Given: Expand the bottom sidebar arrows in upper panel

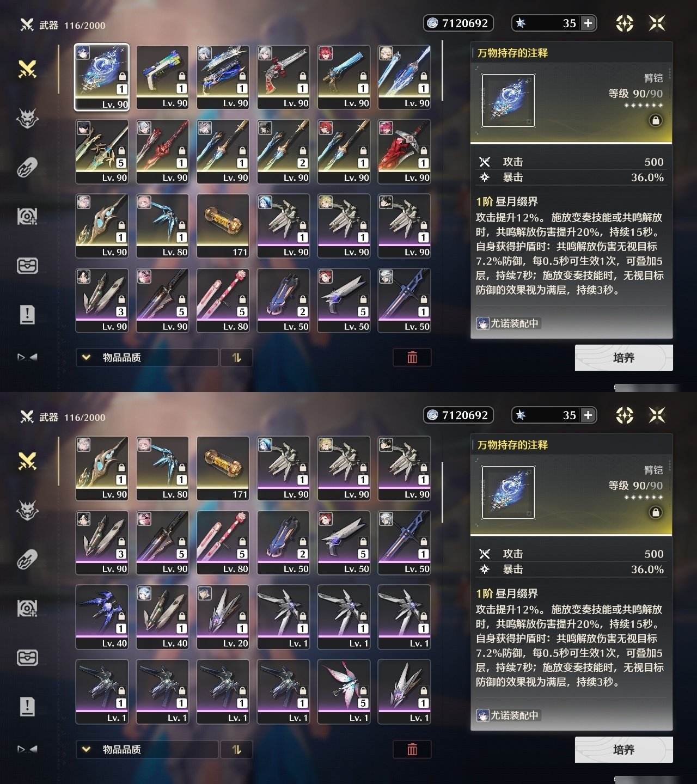Looking at the screenshot, I should (27, 357).
